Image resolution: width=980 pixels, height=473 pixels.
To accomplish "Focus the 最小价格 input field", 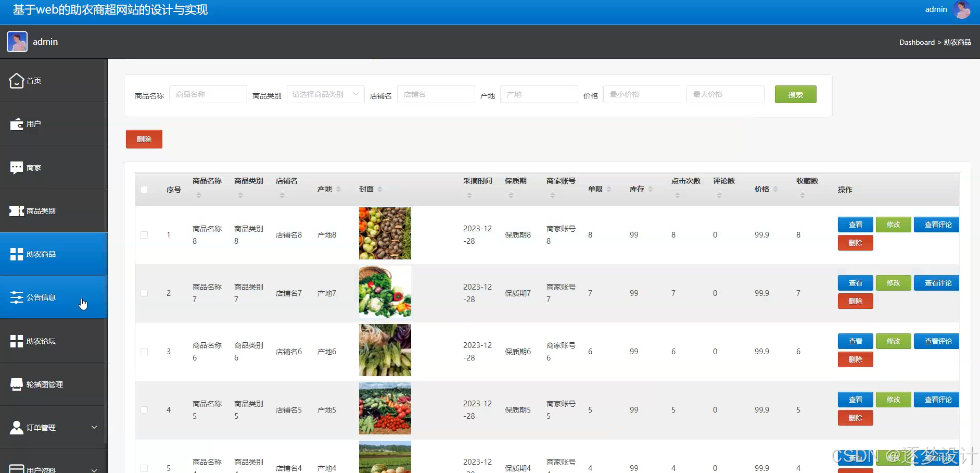I will tap(642, 94).
